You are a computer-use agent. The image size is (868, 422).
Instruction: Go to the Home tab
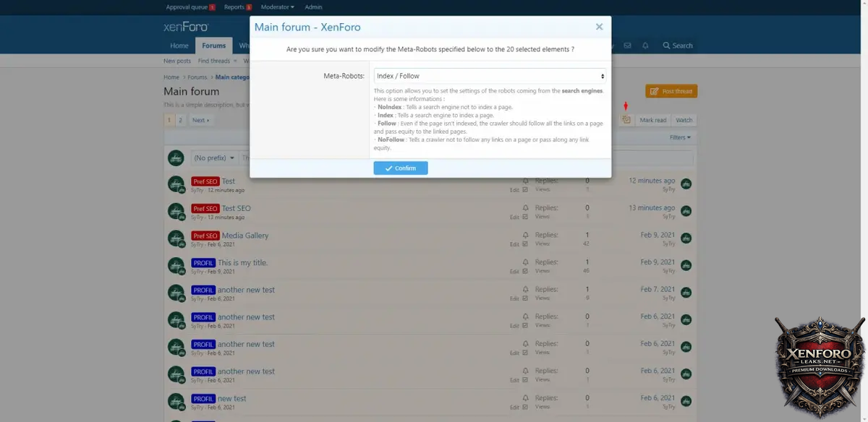click(x=179, y=46)
